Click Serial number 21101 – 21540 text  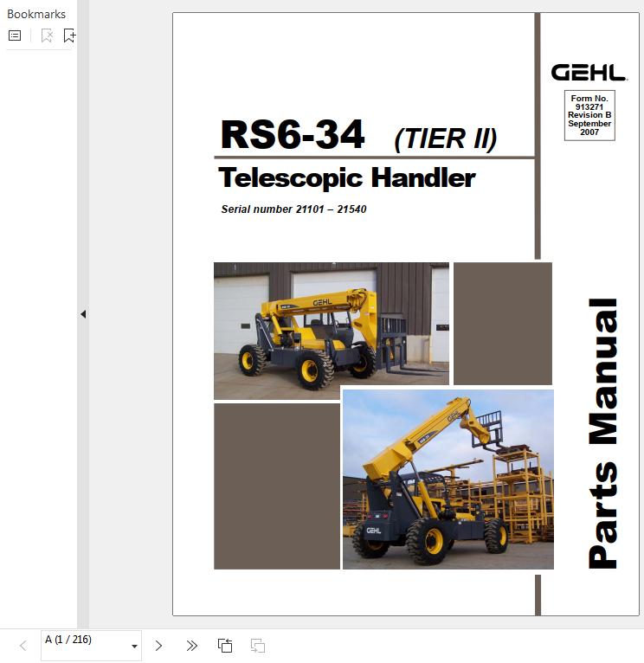coord(294,209)
